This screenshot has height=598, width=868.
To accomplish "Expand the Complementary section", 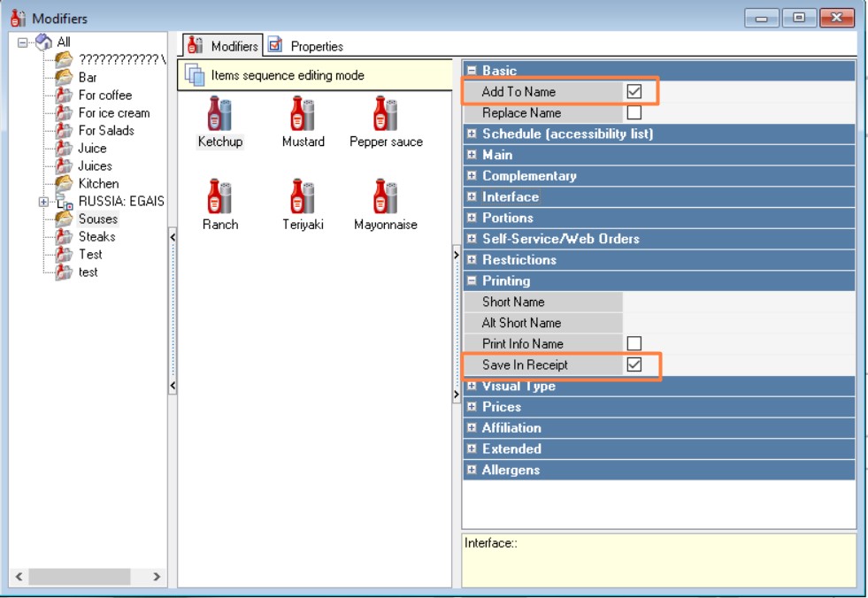I will 472,175.
